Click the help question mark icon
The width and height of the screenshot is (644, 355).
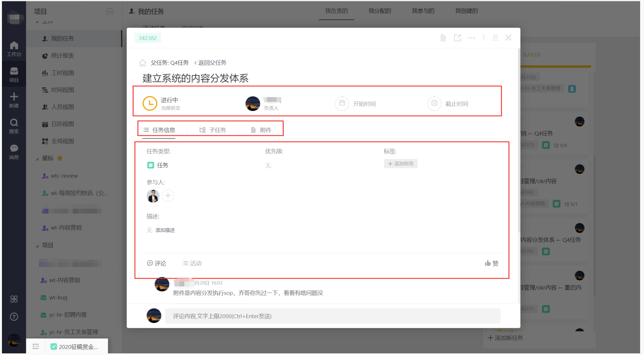point(14,317)
